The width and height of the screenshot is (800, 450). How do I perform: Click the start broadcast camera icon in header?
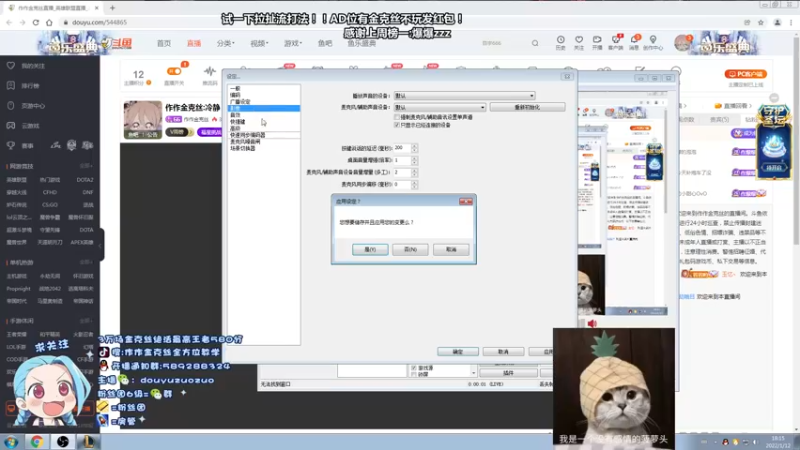(x=597, y=42)
